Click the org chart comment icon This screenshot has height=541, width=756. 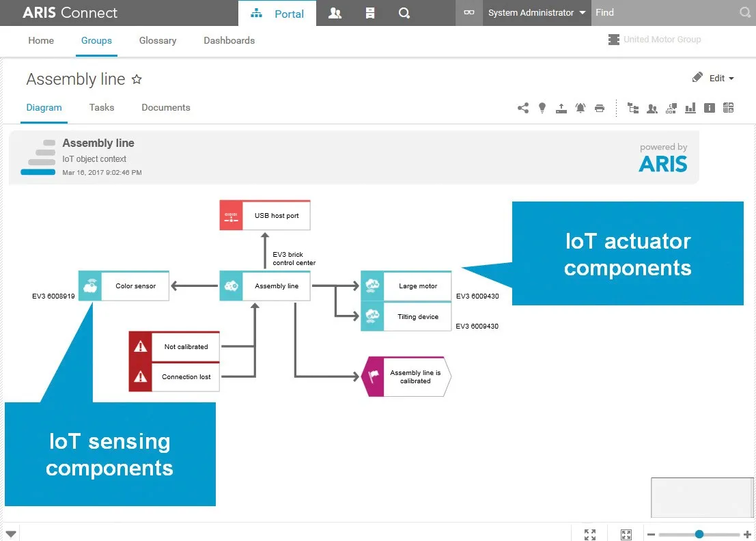click(x=671, y=108)
